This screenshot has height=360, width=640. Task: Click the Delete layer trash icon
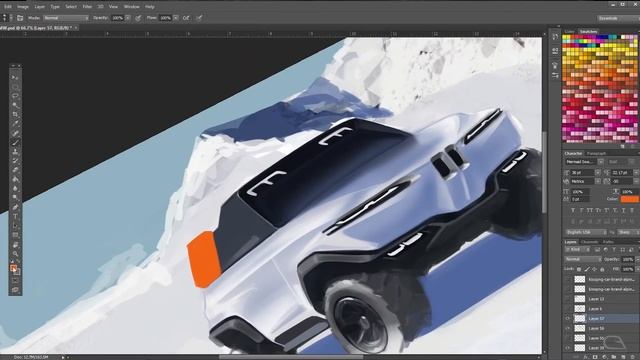click(632, 357)
